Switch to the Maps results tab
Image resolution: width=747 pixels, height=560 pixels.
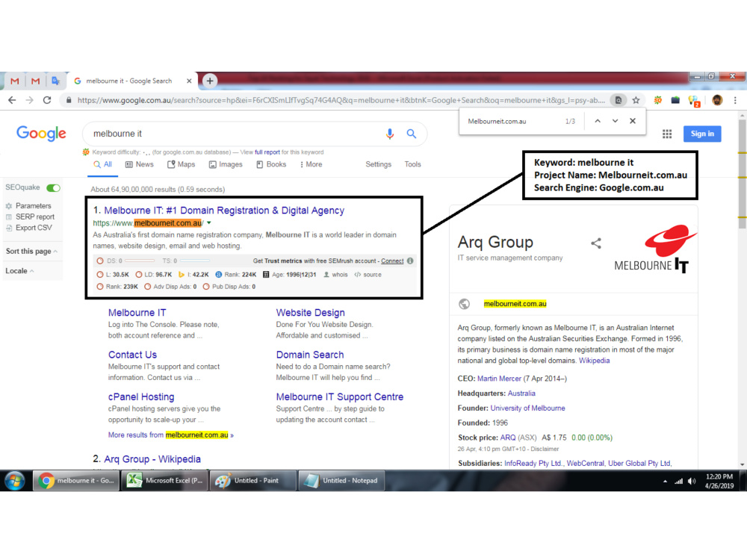tap(181, 164)
